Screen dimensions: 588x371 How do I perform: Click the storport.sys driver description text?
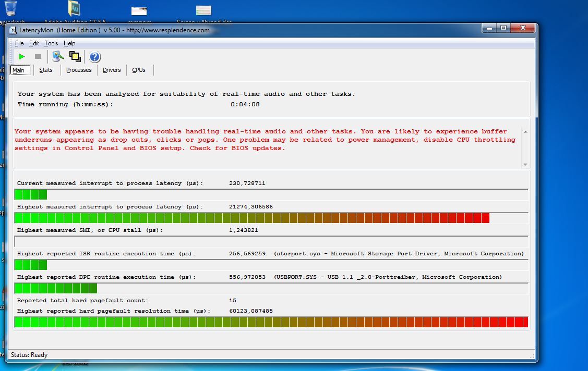point(399,253)
